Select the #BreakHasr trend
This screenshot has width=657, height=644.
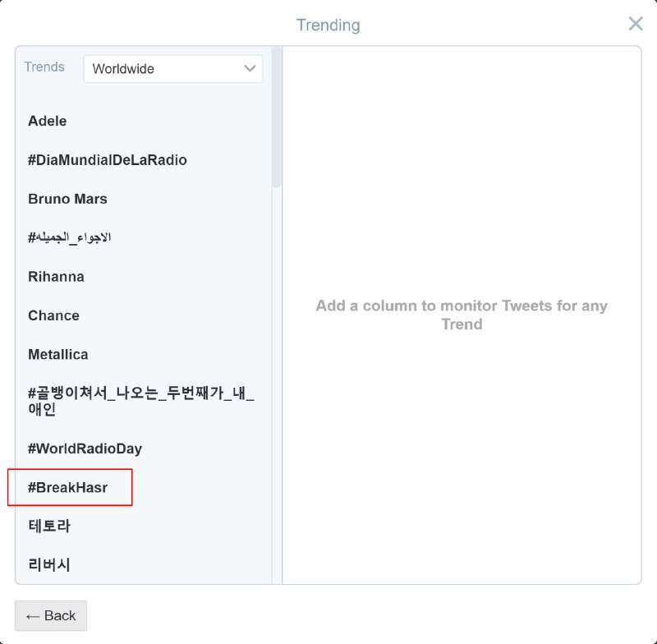click(x=68, y=487)
